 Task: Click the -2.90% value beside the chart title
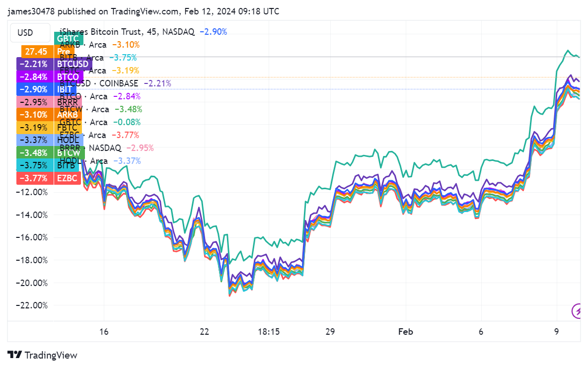coord(214,31)
